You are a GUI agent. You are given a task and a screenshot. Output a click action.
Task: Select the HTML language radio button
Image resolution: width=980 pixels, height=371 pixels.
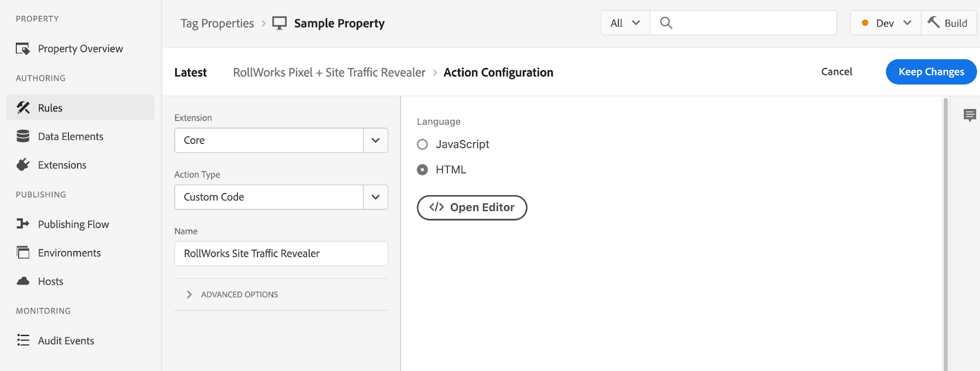[422, 170]
